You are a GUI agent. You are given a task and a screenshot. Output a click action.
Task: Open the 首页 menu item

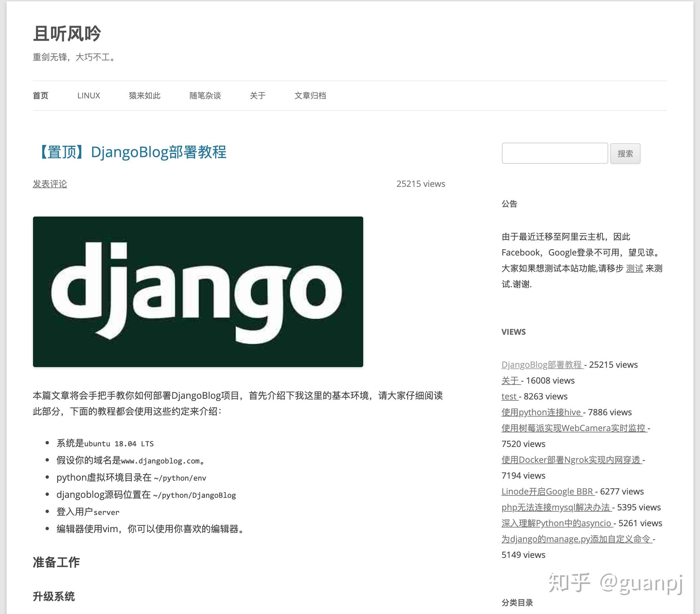click(40, 95)
